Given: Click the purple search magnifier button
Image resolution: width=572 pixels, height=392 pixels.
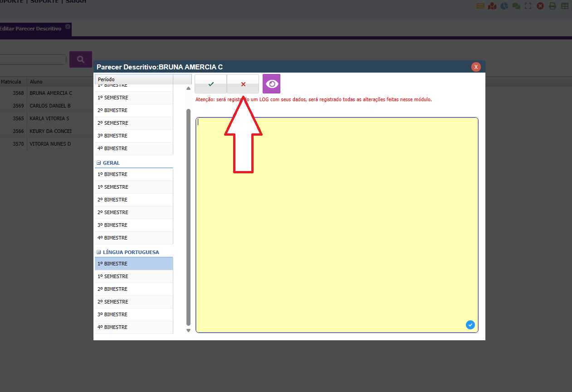Looking at the screenshot, I should (x=81, y=59).
